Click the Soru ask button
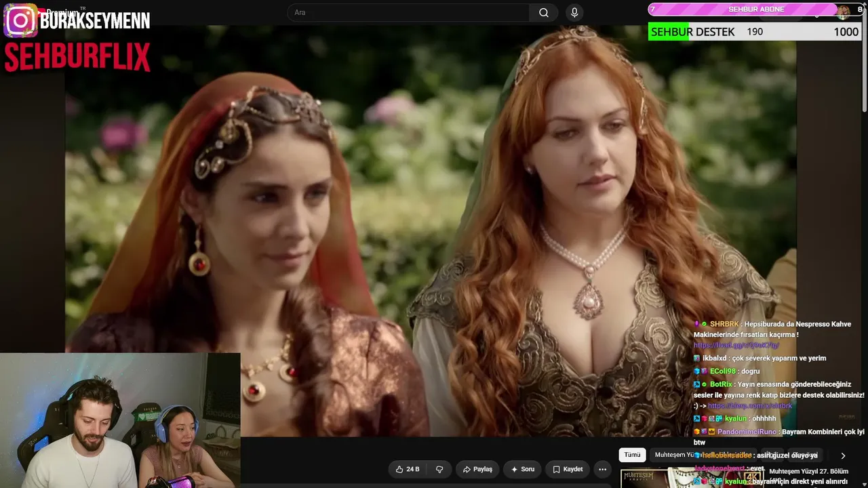Image resolution: width=868 pixels, height=488 pixels. point(523,469)
